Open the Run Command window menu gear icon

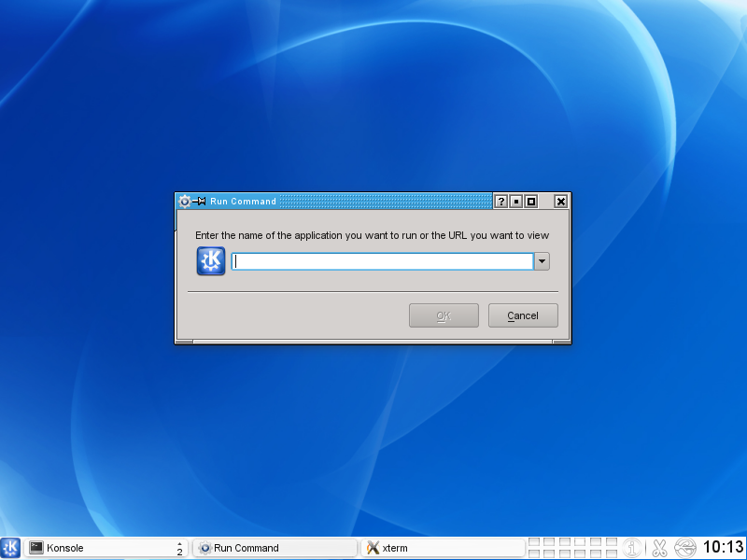(x=184, y=202)
